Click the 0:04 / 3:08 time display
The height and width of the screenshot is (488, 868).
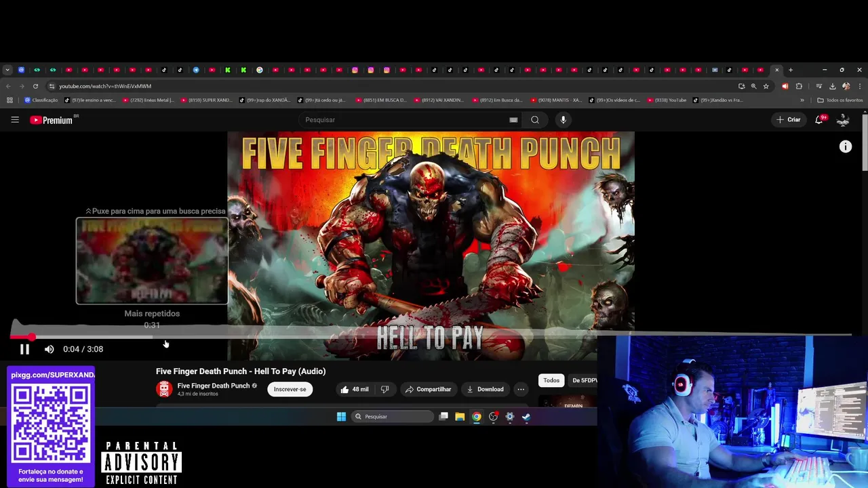click(83, 349)
